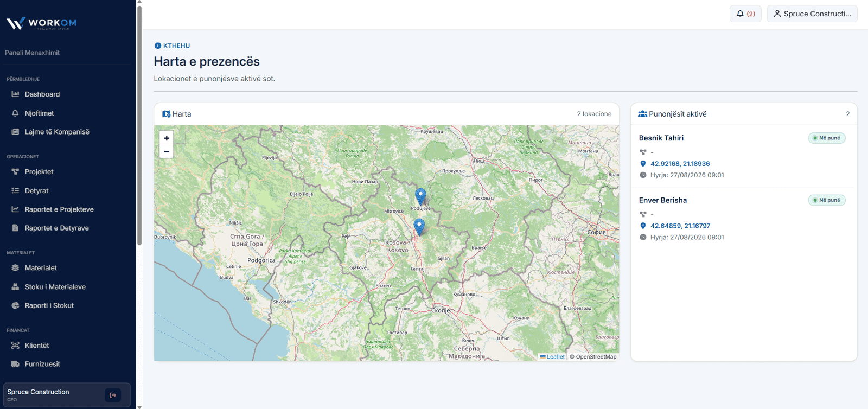Click OpenStreetMap attribution text
Screen dimensions: 868x409
pyautogui.click(x=596, y=357)
